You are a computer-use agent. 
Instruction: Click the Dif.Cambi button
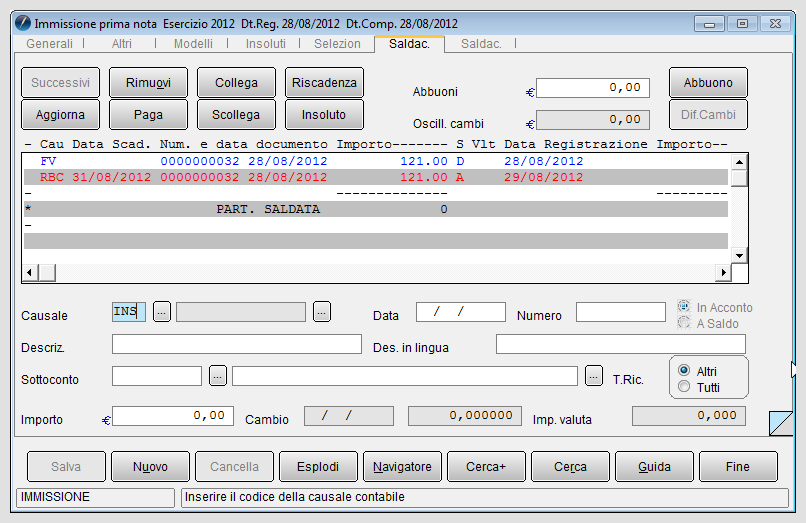click(708, 114)
